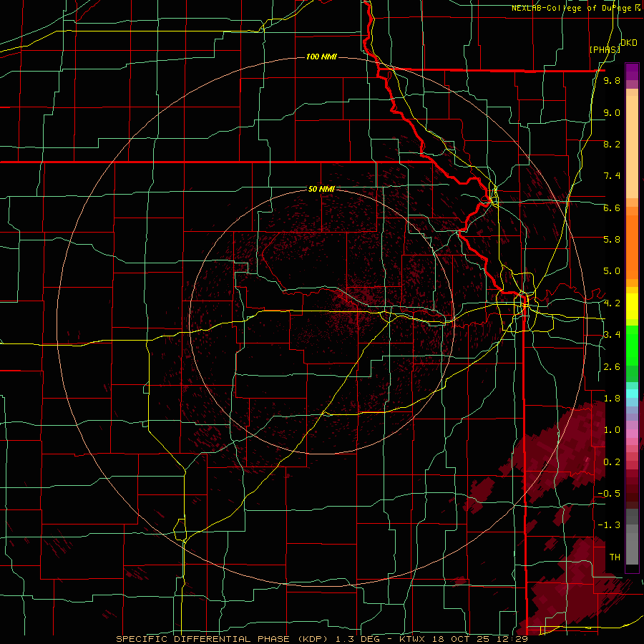Image resolution: width=644 pixels, height=644 pixels.
Task: Select the 8.2 value on the scale
Action: pos(612,144)
